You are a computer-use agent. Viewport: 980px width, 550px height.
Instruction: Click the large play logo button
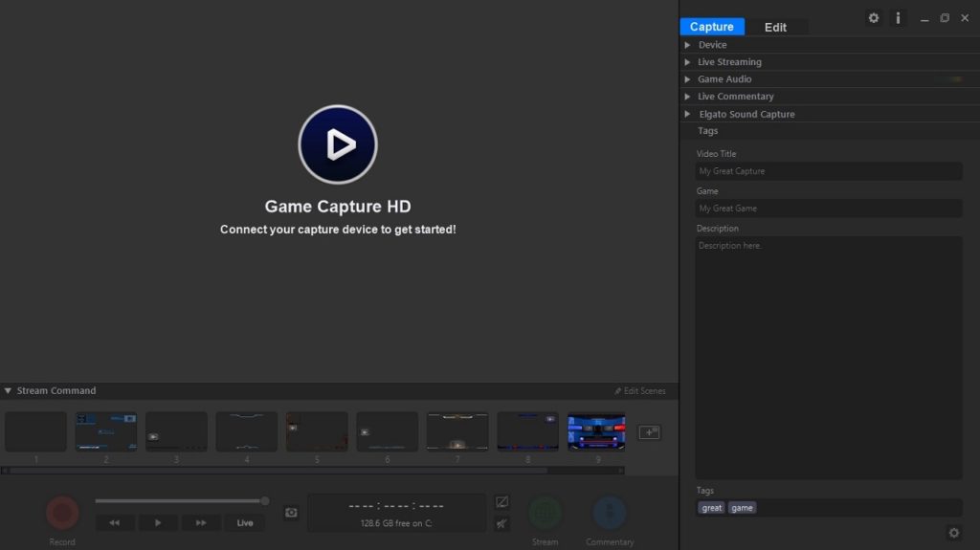pos(338,144)
